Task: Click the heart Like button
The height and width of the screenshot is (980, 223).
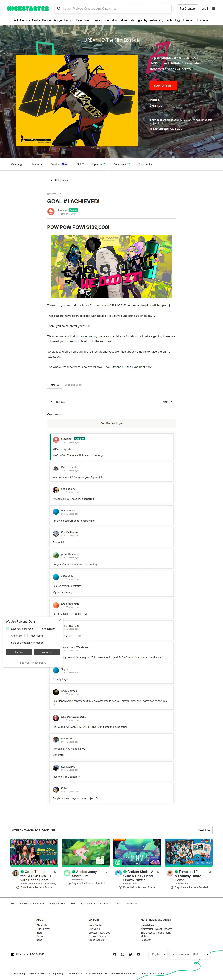Action: pos(55,385)
